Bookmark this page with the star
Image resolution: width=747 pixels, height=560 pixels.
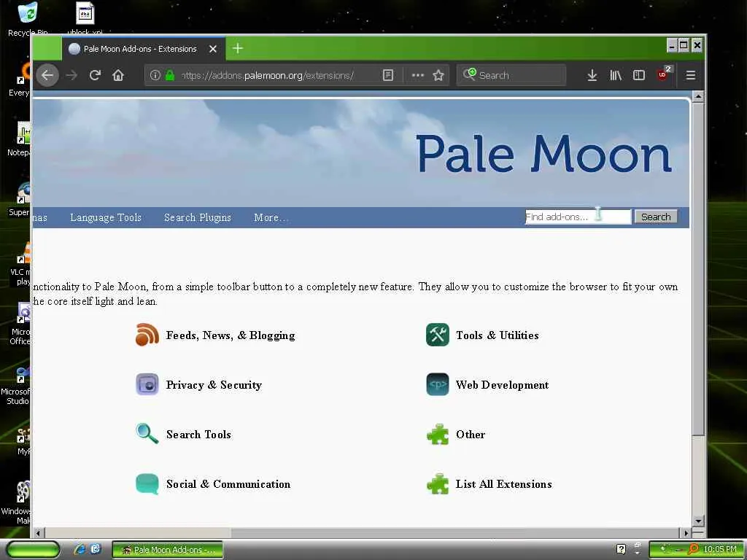point(438,75)
